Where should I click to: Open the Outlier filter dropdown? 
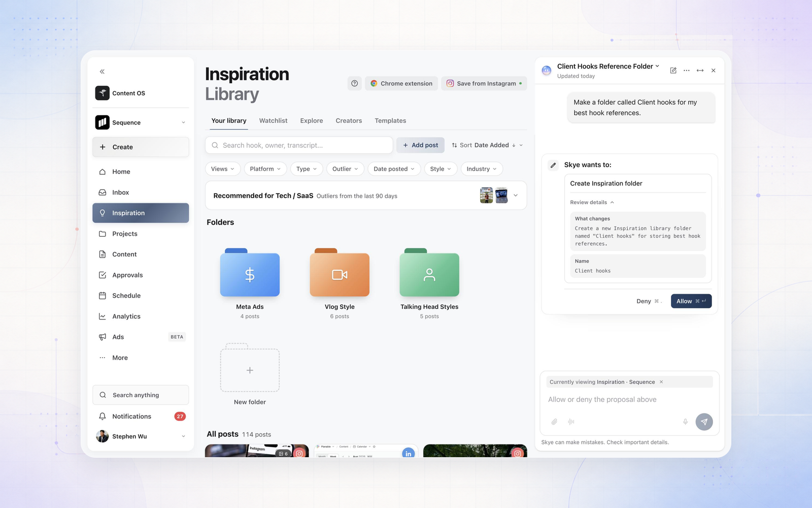[345, 169]
